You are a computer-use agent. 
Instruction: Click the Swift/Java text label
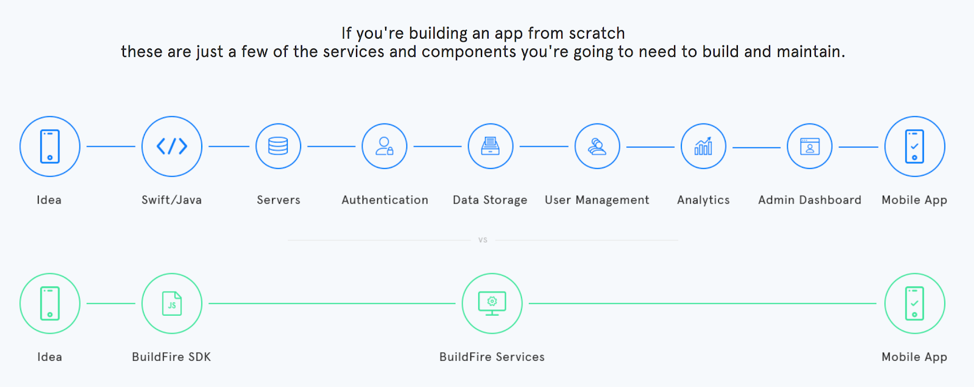[171, 200]
